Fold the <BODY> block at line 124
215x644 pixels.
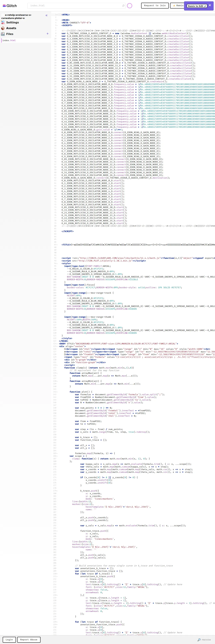pos(57,344)
